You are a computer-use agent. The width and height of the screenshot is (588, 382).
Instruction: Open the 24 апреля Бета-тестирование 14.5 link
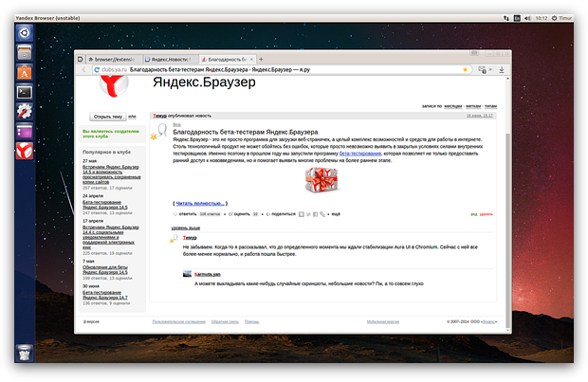pos(105,205)
